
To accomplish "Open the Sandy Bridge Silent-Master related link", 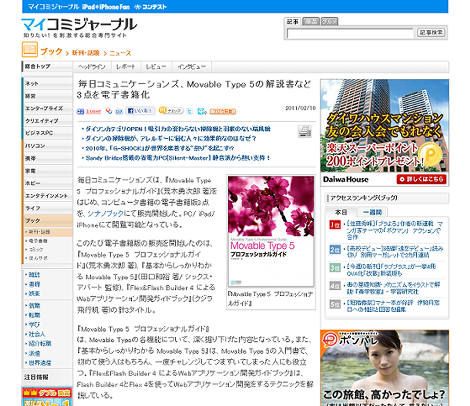I will point(178,158).
